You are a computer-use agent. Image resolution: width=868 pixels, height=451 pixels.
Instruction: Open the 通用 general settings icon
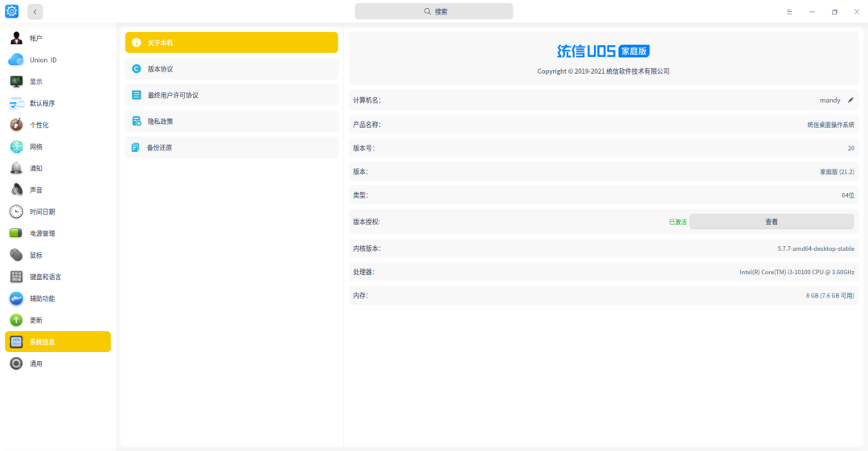[16, 363]
